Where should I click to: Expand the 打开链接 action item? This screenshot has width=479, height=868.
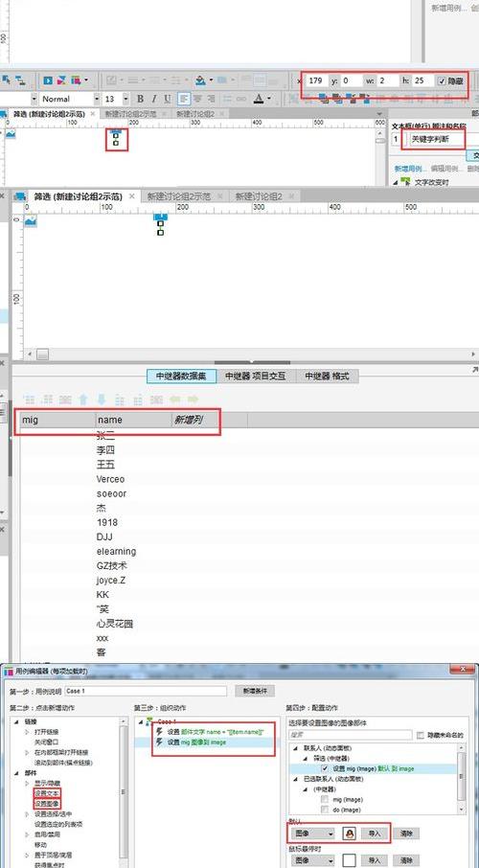point(28,732)
